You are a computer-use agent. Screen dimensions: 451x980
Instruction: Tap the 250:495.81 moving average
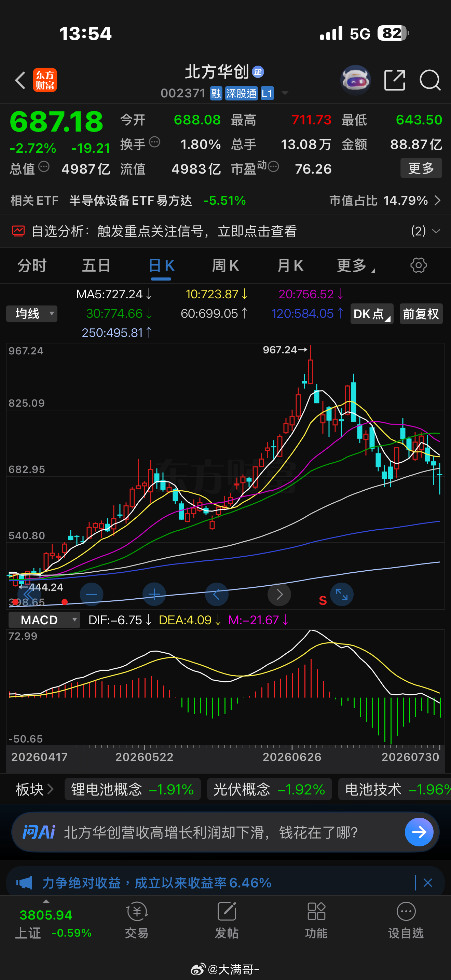point(117,333)
